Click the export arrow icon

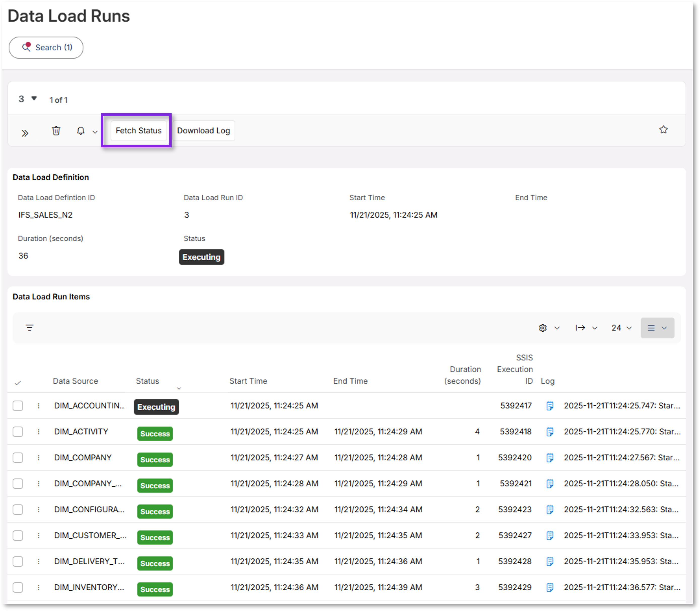580,328
